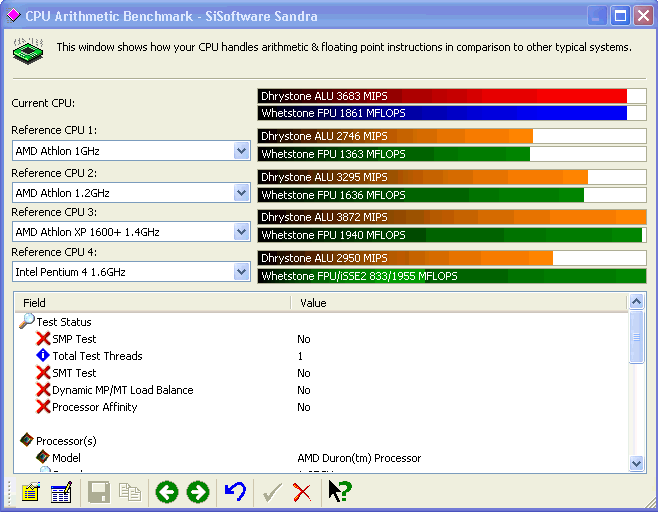658x512 pixels.
Task: Click the results list scroll up arrow
Action: pos(637,301)
